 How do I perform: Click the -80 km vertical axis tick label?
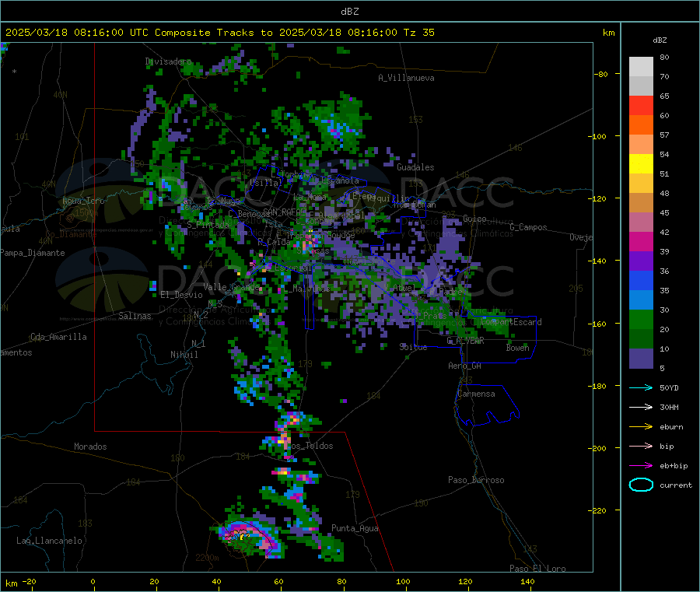tap(600, 74)
